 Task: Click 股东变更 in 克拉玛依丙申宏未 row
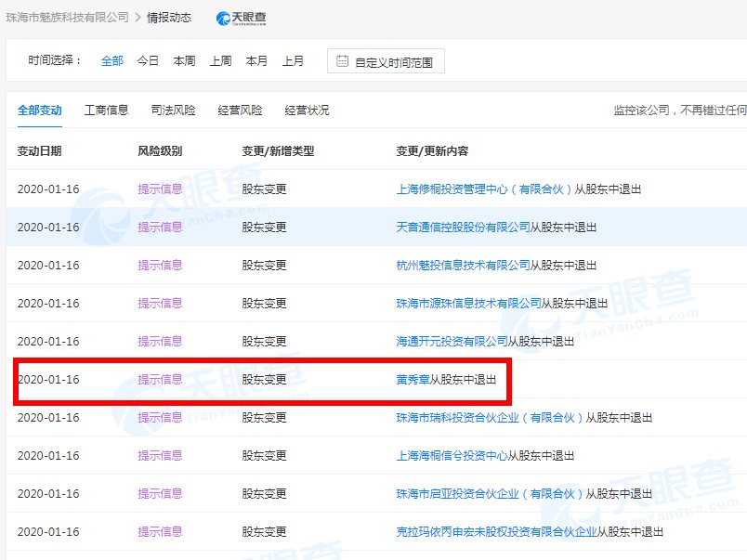click(x=264, y=532)
